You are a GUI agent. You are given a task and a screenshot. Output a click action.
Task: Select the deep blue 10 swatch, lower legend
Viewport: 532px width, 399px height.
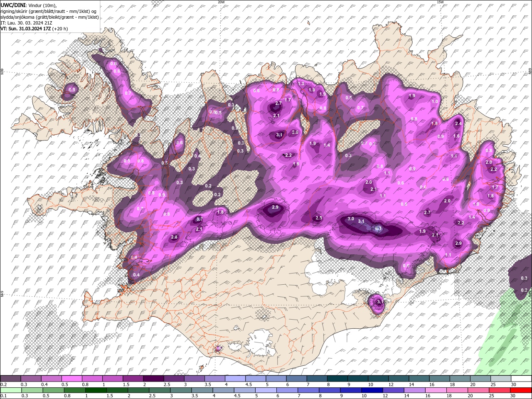point(372,390)
